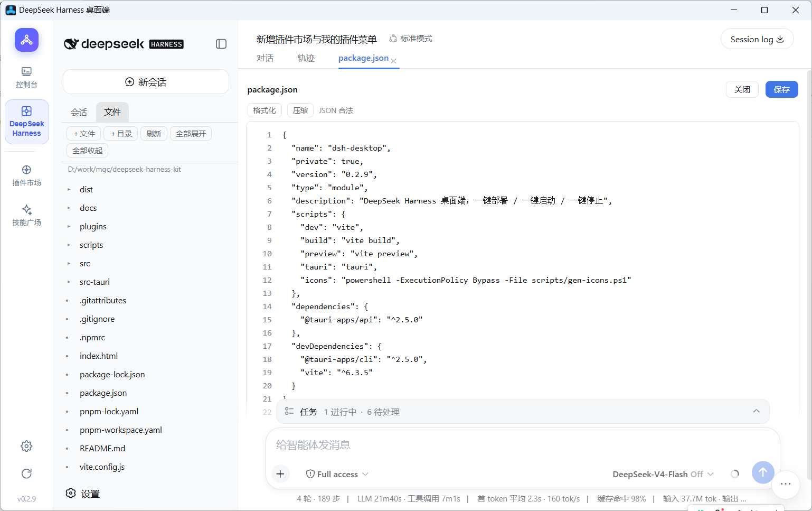Open vite.config.js in the file tree
812x511 pixels.
pyautogui.click(x=102, y=467)
